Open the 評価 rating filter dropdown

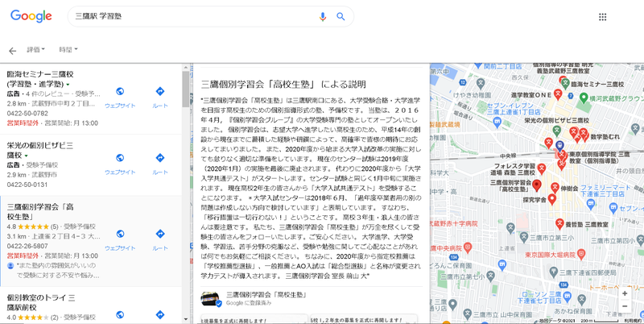pos(35,50)
